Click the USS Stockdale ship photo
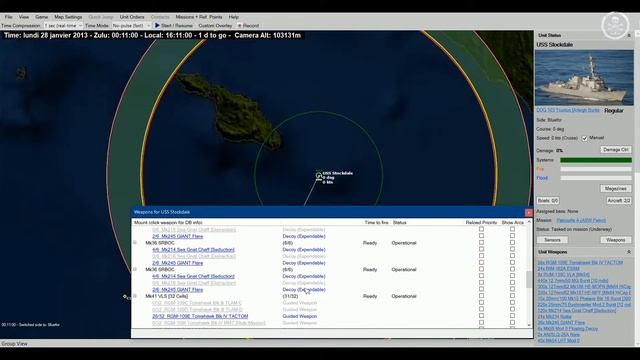Image resolution: width=640 pixels, height=360 pixels. point(584,78)
